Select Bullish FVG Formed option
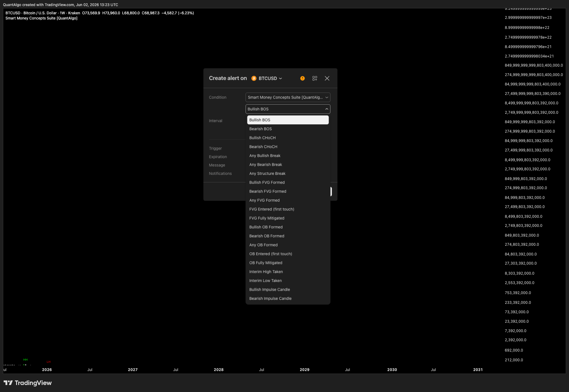Screen dimensions: 569x392 pyautogui.click(x=288, y=182)
